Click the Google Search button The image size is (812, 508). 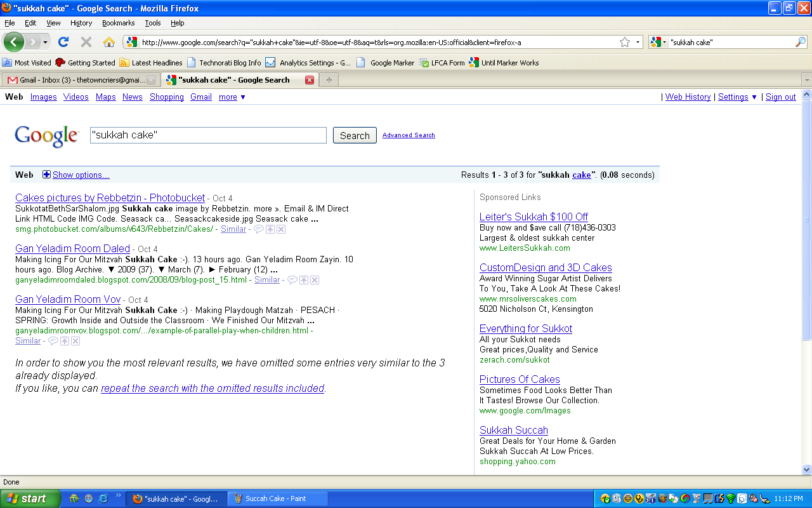(x=355, y=135)
